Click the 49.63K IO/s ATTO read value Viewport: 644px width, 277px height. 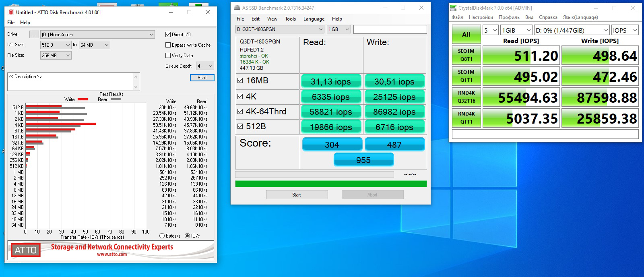[196, 107]
